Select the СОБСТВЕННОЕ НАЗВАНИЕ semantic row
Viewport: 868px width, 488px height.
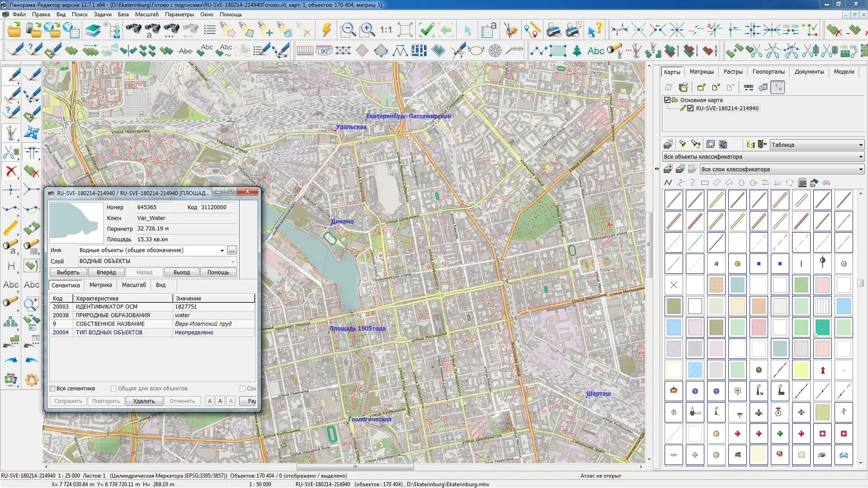tap(152, 324)
